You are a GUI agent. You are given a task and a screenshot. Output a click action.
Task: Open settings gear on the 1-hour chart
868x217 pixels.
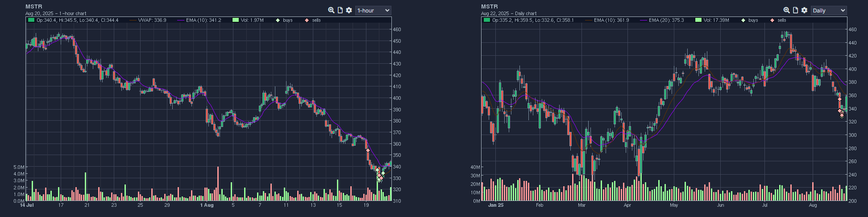(x=349, y=10)
